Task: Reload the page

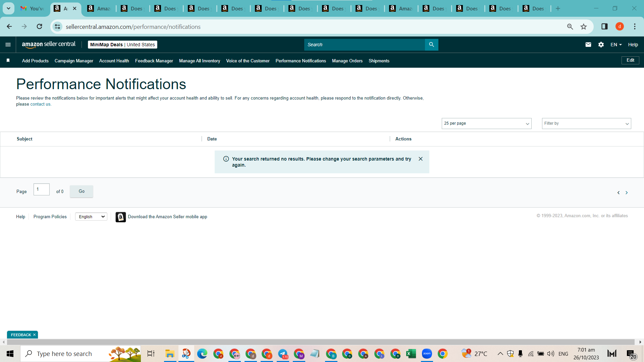Action: click(39, 26)
